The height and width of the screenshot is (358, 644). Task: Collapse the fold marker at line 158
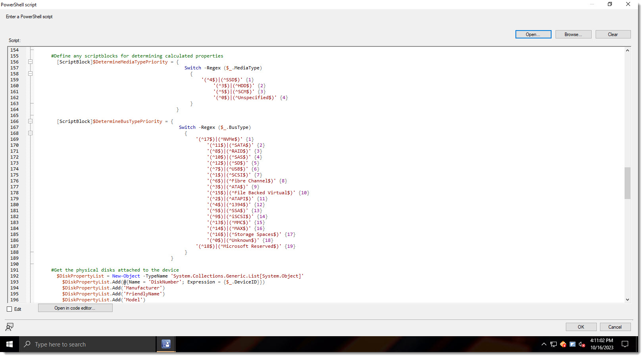(x=30, y=74)
